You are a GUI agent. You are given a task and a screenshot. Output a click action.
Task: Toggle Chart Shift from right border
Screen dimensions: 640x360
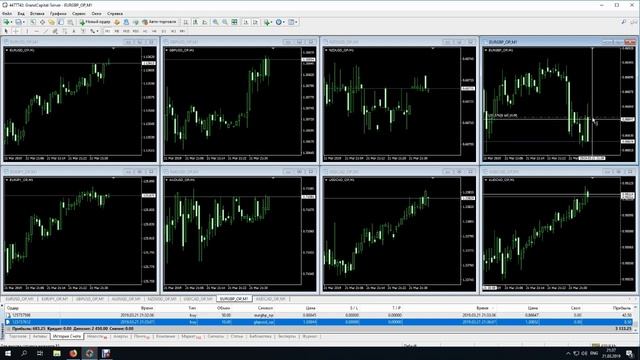tap(255, 22)
